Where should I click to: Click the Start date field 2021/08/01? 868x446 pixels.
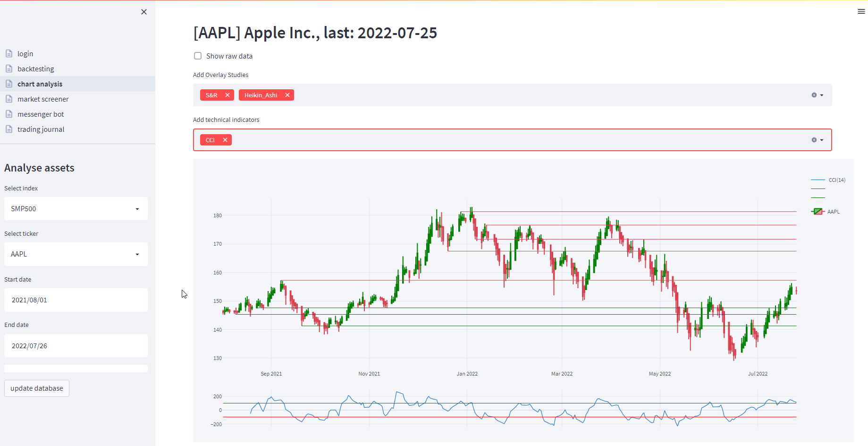pos(76,300)
